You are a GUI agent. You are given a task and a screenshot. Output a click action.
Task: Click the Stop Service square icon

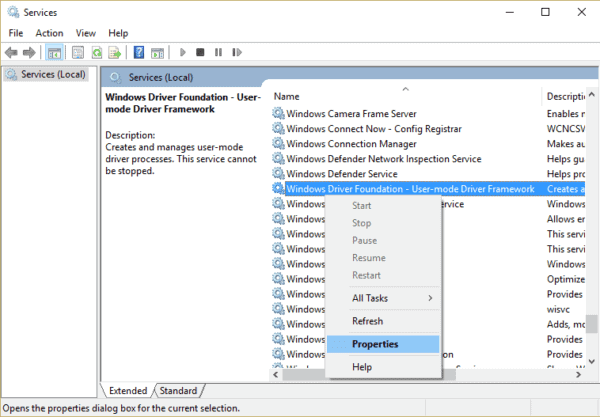[201, 52]
